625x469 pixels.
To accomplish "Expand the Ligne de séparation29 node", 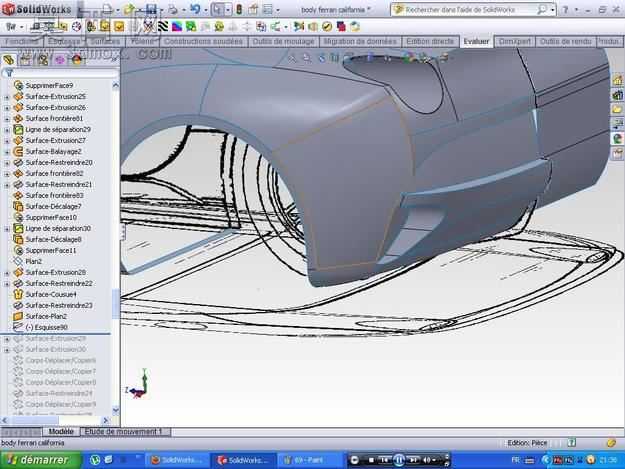I will pyautogui.click(x=7, y=130).
